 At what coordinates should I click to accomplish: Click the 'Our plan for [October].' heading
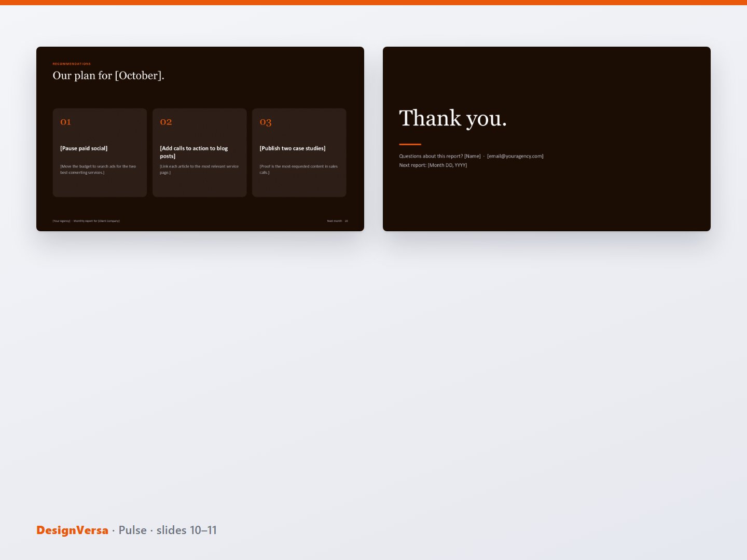108,76
